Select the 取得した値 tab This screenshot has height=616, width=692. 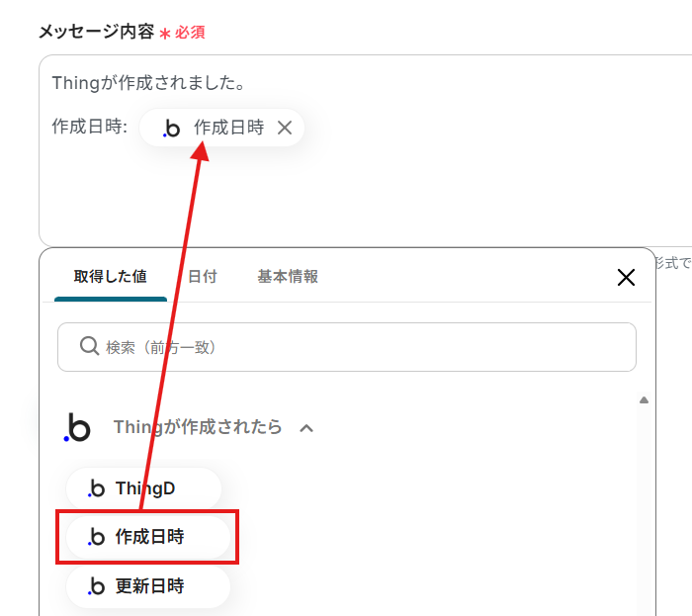pyautogui.click(x=111, y=277)
